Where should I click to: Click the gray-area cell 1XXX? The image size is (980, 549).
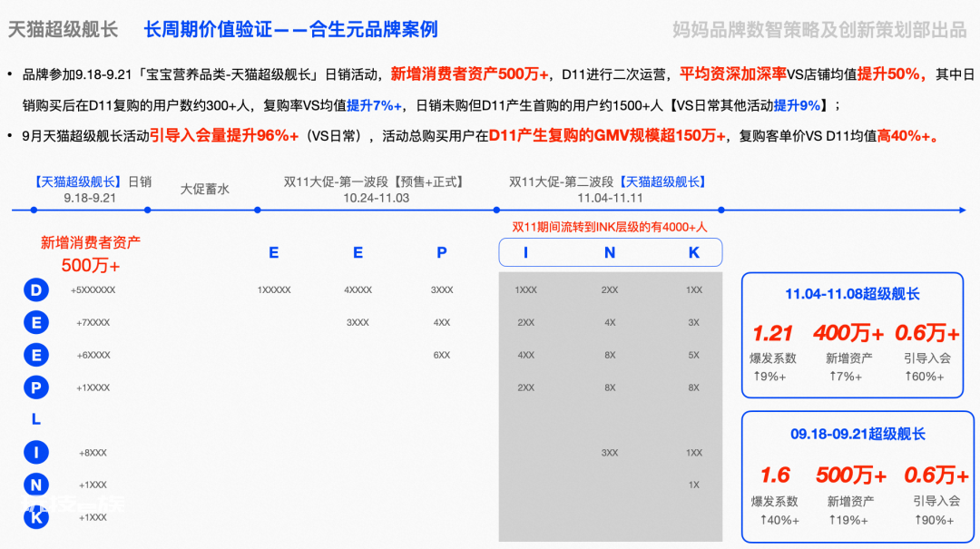[x=525, y=290]
